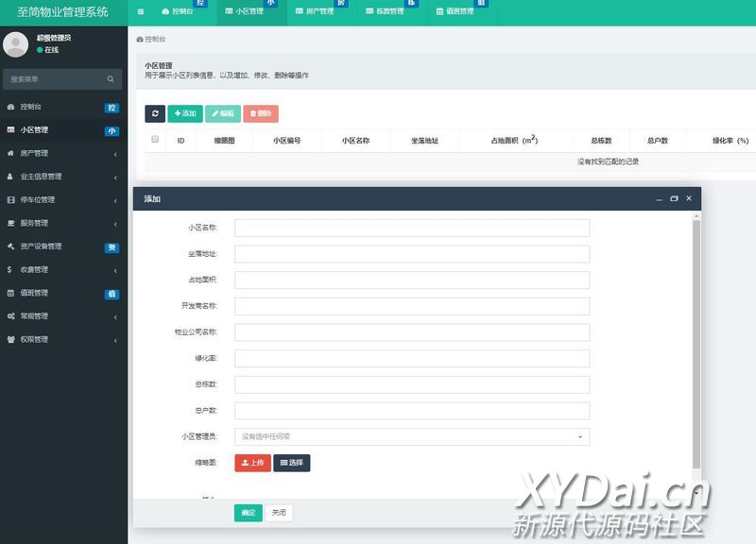Toggle the sidebar hamburger menu icon

pyautogui.click(x=140, y=11)
